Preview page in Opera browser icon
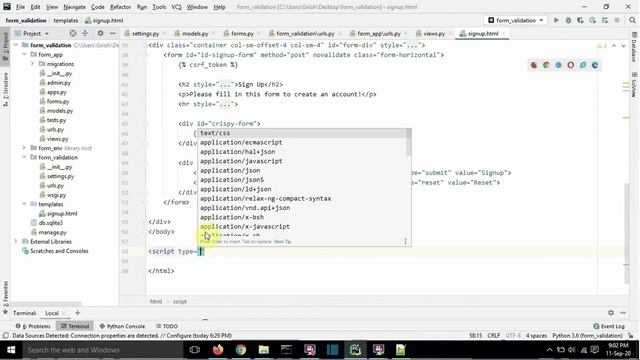Viewport: 640px width, 360px height. tap(571, 65)
